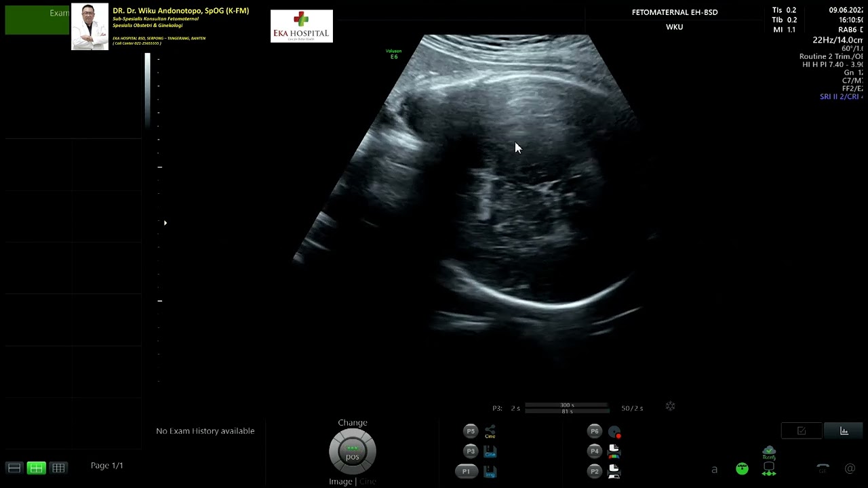Click the GE phone service icon
The width and height of the screenshot is (868, 488).
coord(823,468)
